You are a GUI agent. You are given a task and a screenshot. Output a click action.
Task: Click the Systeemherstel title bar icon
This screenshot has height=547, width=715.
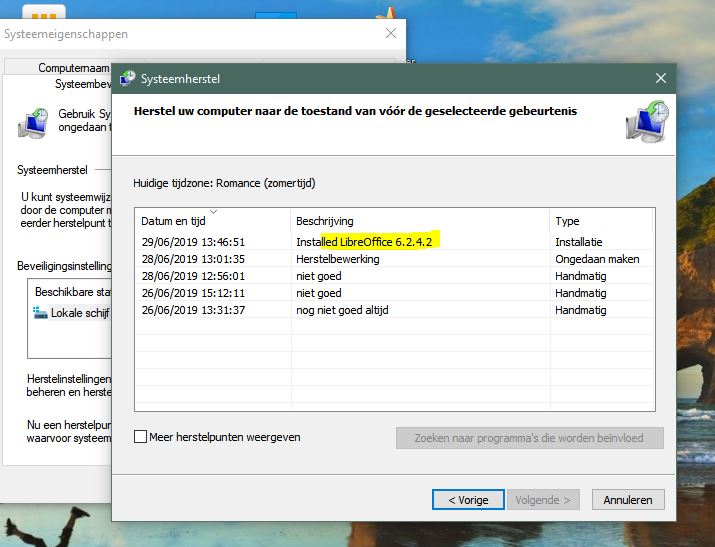click(128, 79)
